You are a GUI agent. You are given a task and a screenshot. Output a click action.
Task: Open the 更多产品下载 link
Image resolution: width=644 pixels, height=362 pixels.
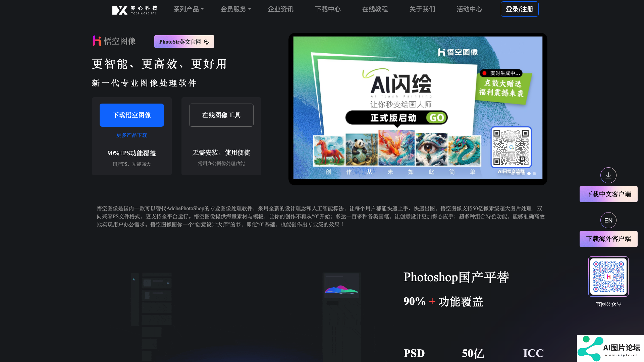coord(132,135)
